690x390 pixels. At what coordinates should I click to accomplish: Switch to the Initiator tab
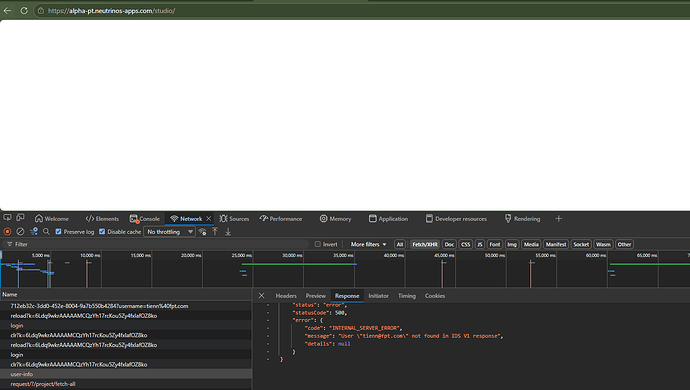378,296
